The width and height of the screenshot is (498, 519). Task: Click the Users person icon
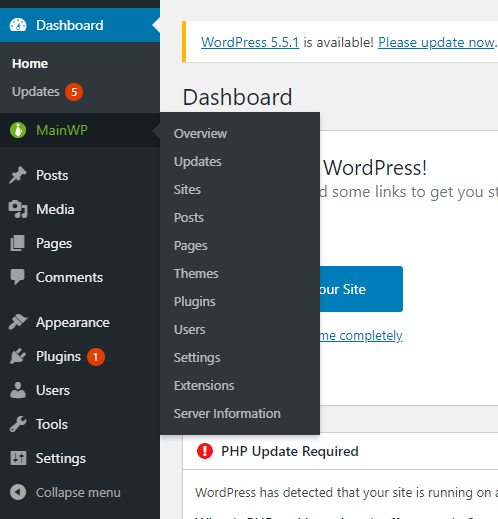pyautogui.click(x=18, y=390)
